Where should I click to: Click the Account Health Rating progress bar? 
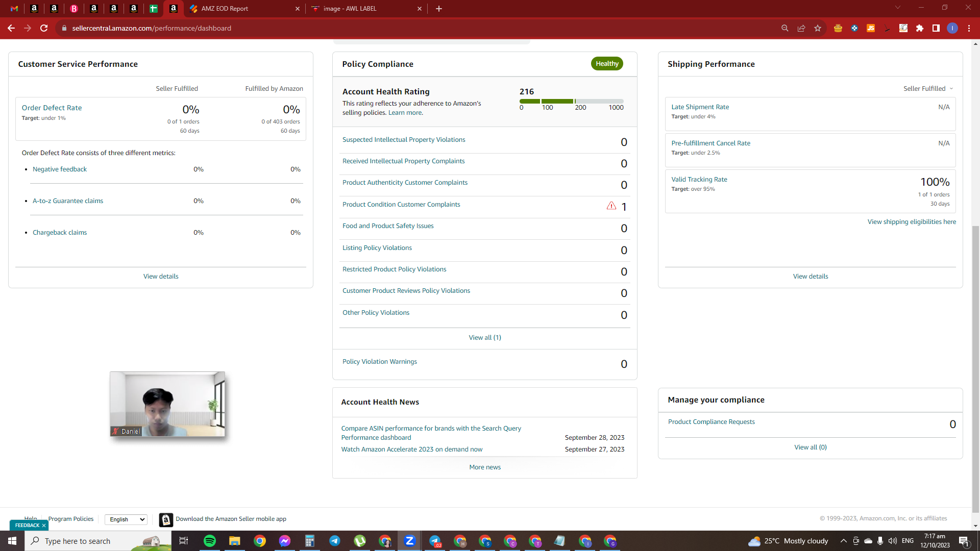click(572, 101)
